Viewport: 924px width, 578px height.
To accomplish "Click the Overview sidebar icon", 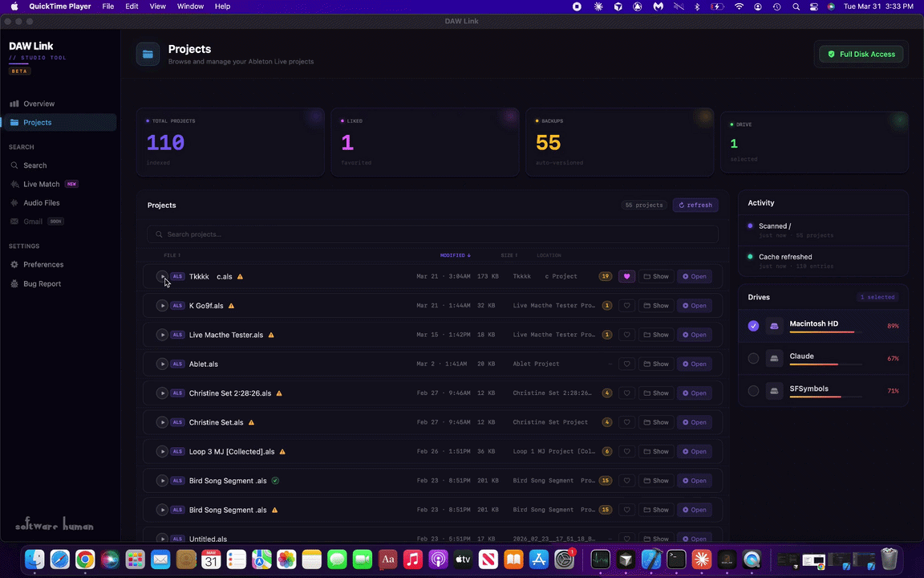I will pyautogui.click(x=14, y=104).
